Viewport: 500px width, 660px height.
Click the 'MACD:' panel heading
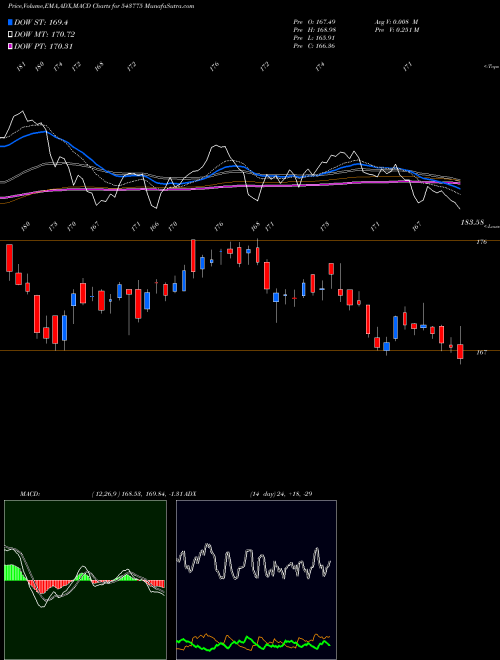(29, 494)
